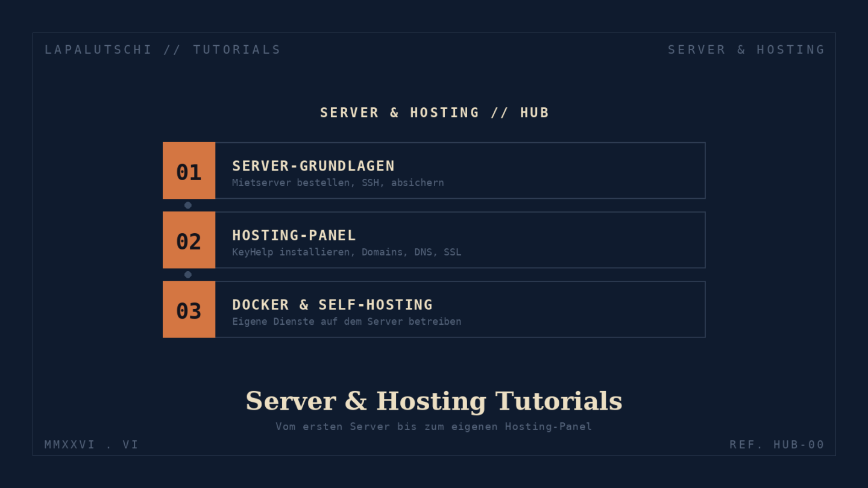Click the text 'Mietserver bestellen, SSH, absichern'
The width and height of the screenshot is (868, 488).
tap(338, 183)
